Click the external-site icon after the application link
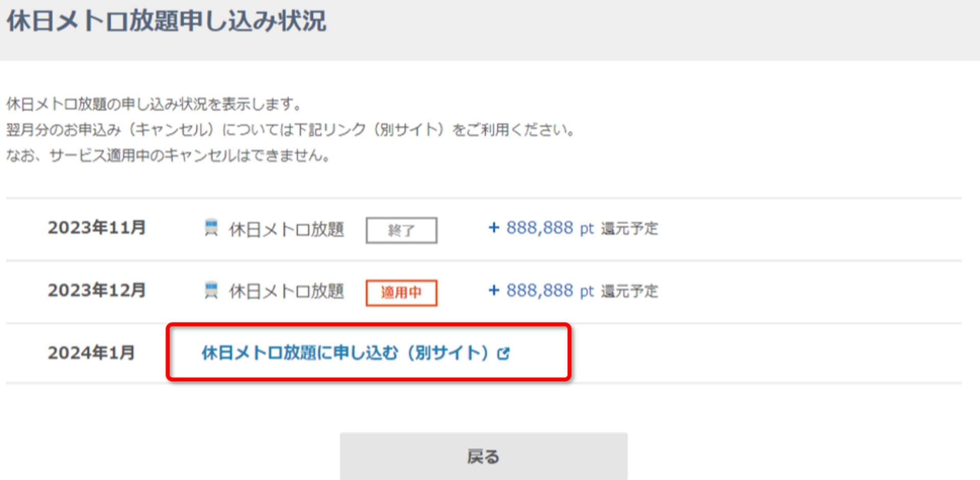980x480 pixels. pos(504,353)
